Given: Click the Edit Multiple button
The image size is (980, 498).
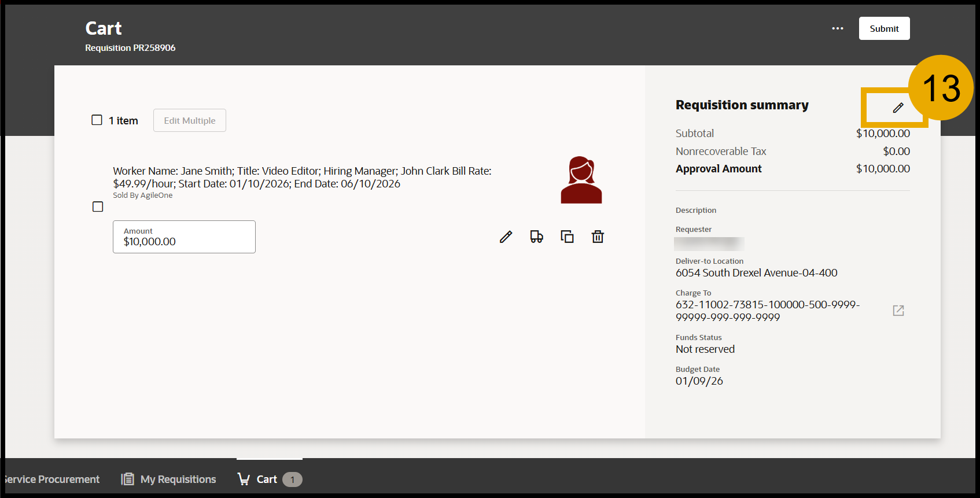Looking at the screenshot, I should [x=190, y=120].
